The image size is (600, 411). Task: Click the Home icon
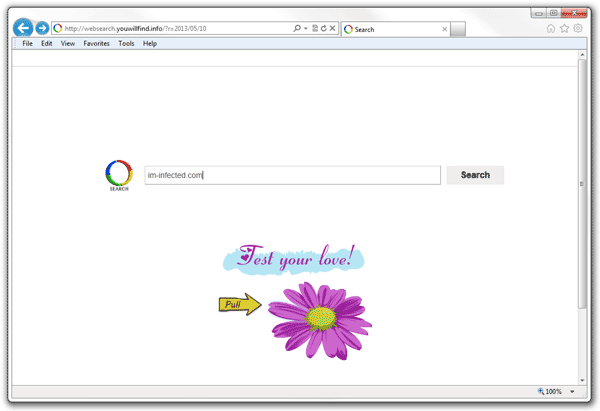click(x=551, y=28)
